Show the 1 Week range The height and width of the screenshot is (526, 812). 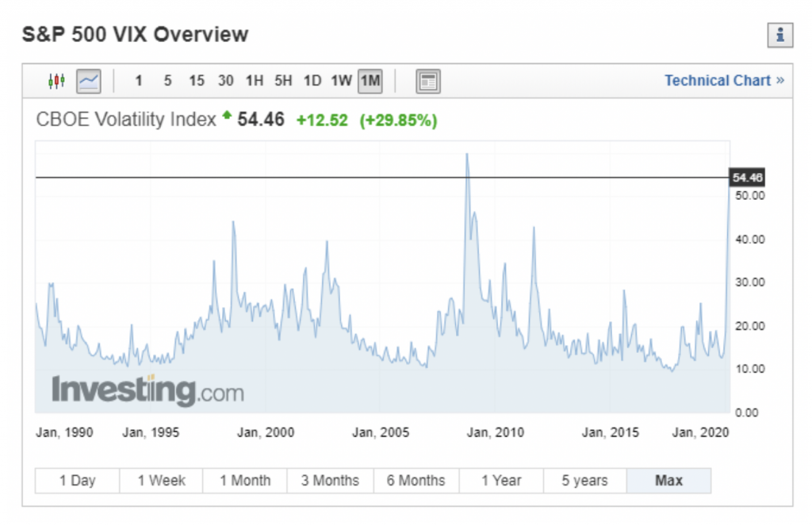pyautogui.click(x=161, y=481)
